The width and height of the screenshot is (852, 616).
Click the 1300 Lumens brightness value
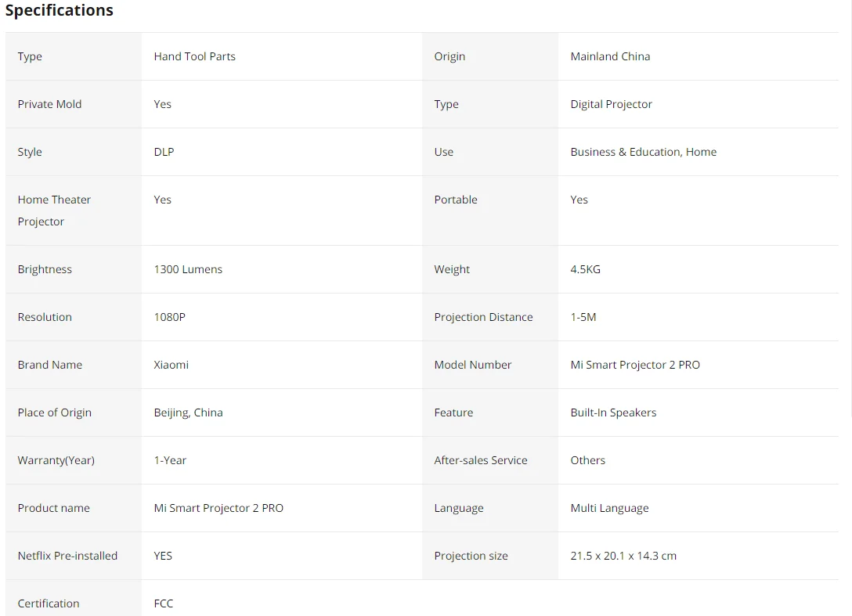click(188, 269)
